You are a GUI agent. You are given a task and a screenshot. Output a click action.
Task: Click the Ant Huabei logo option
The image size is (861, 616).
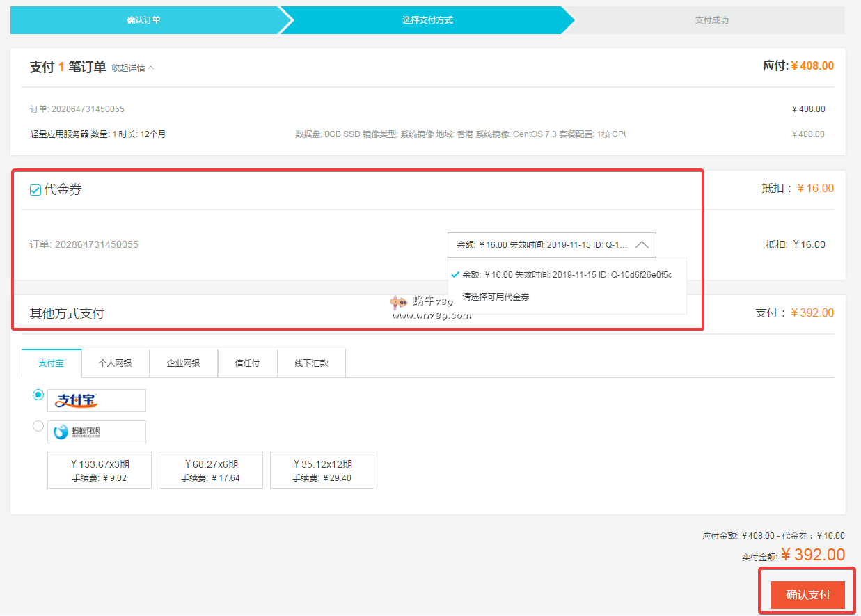(x=96, y=432)
